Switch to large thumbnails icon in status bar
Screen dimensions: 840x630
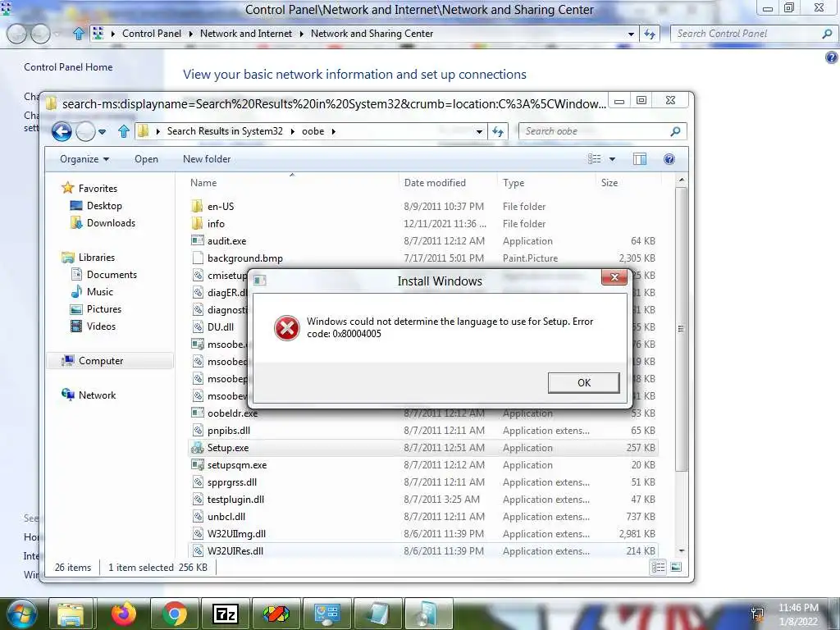tap(676, 567)
